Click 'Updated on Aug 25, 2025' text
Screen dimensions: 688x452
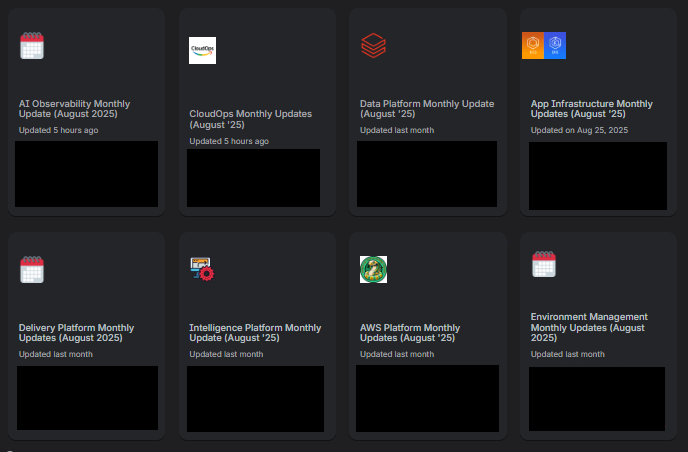(x=579, y=130)
